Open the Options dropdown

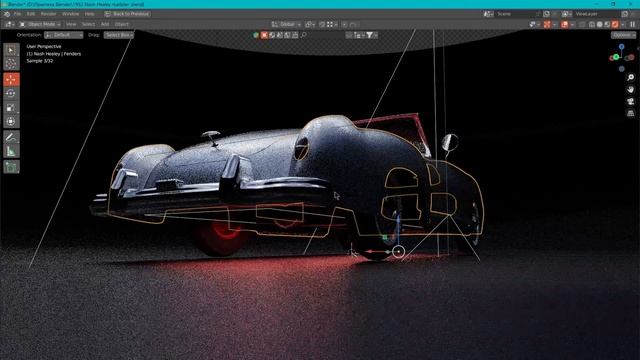pyautogui.click(x=623, y=35)
